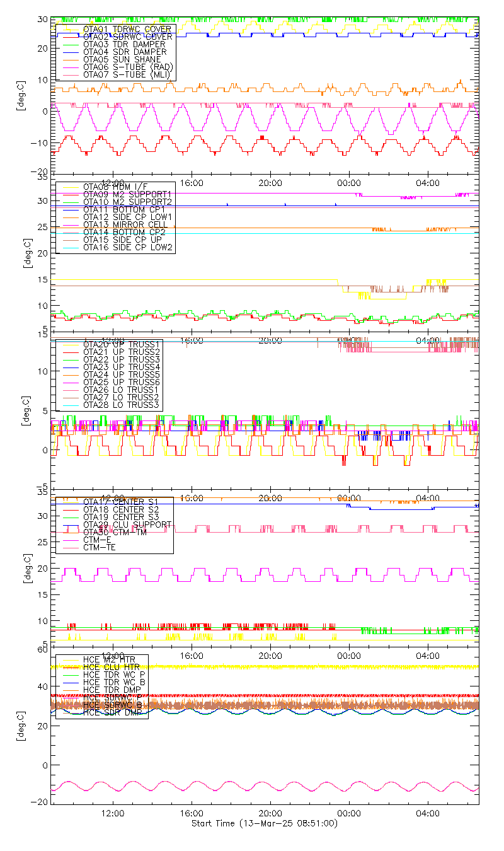Screen dimensions: 504x851
Task: Click the CTM-E legend label
Action: [97, 539]
